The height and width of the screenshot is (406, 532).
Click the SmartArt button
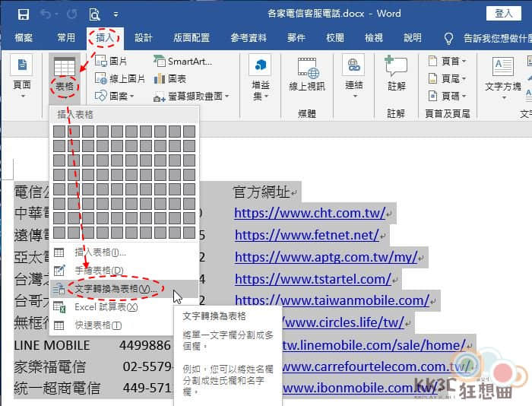coord(182,61)
